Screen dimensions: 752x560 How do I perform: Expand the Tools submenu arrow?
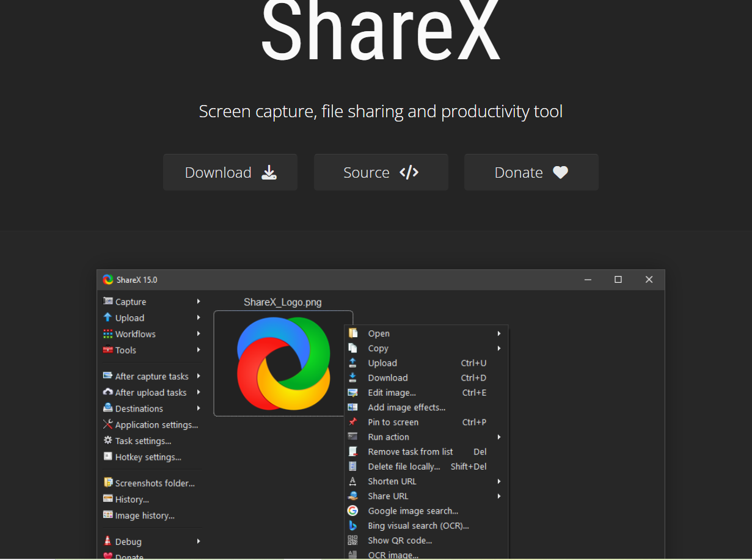click(x=199, y=350)
